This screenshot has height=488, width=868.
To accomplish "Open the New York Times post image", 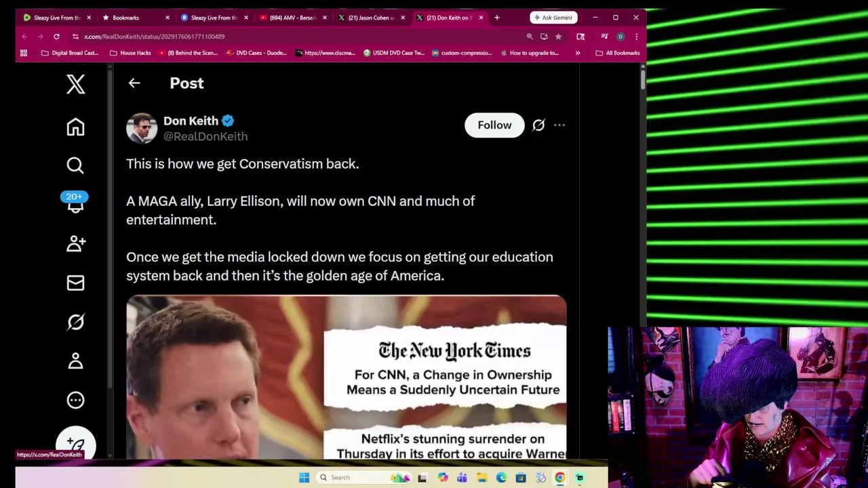I will pyautogui.click(x=346, y=377).
